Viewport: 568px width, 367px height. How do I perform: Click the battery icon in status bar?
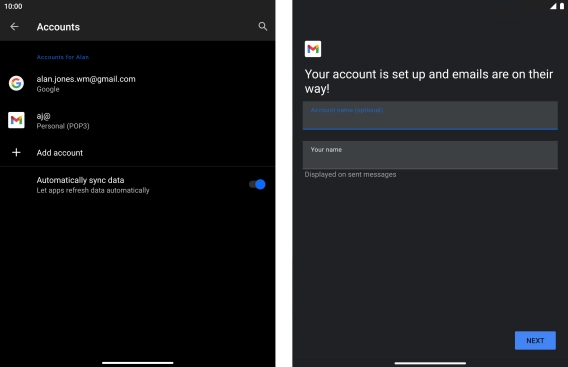pyautogui.click(x=562, y=6)
